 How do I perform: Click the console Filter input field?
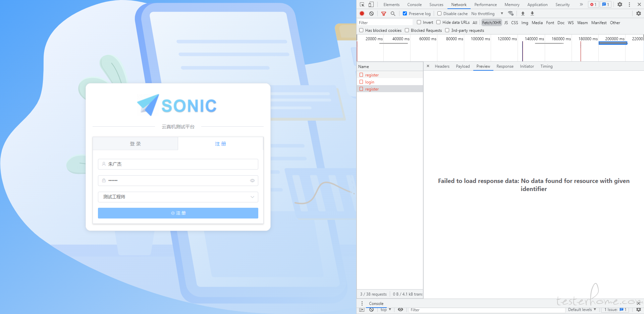point(487,310)
